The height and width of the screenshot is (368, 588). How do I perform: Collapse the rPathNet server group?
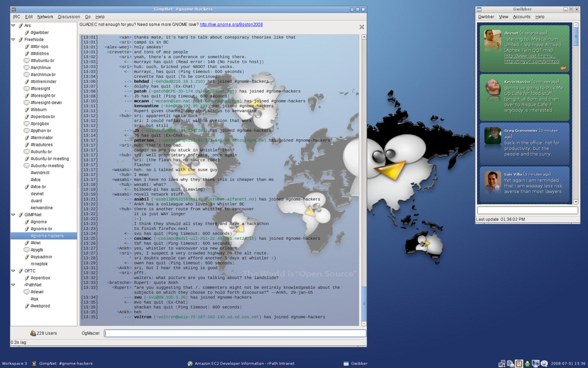pyautogui.click(x=14, y=285)
